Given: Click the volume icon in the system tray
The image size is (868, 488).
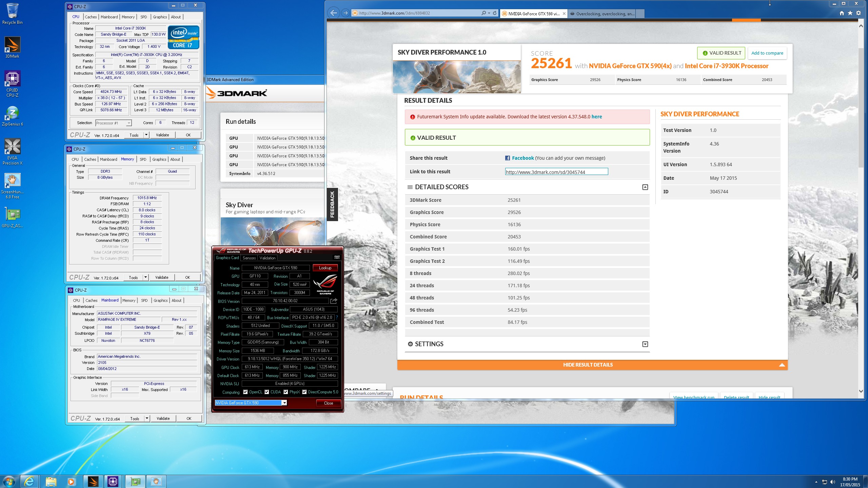Looking at the screenshot, I should (832, 482).
